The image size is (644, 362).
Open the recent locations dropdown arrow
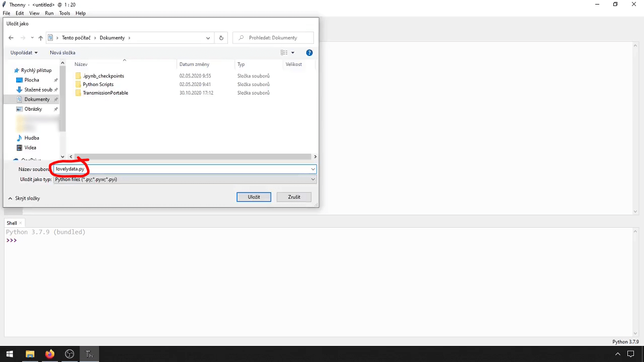coord(32,38)
